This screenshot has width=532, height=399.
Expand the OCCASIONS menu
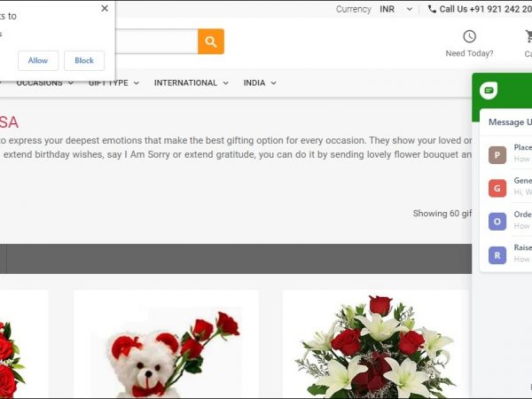point(44,83)
